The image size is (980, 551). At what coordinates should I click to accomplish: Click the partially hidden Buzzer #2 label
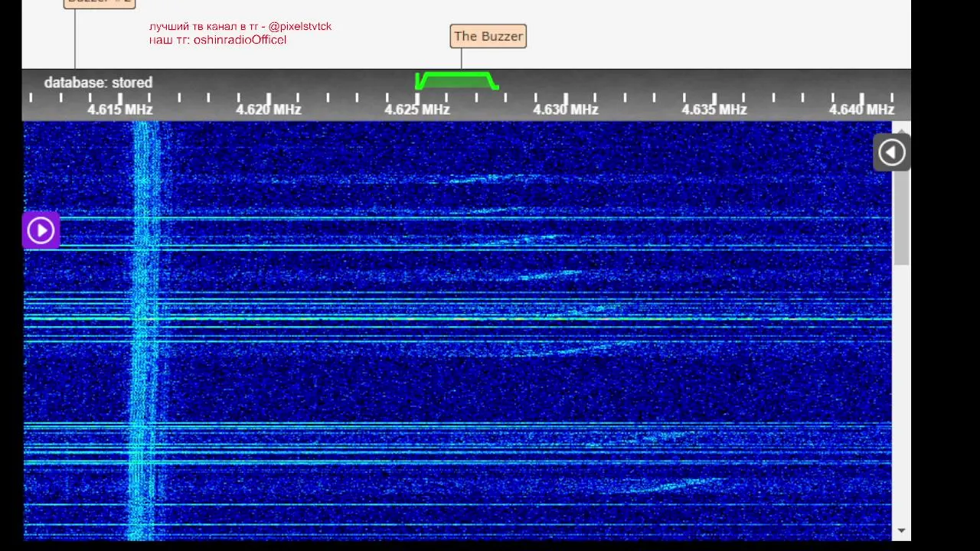pos(99,3)
